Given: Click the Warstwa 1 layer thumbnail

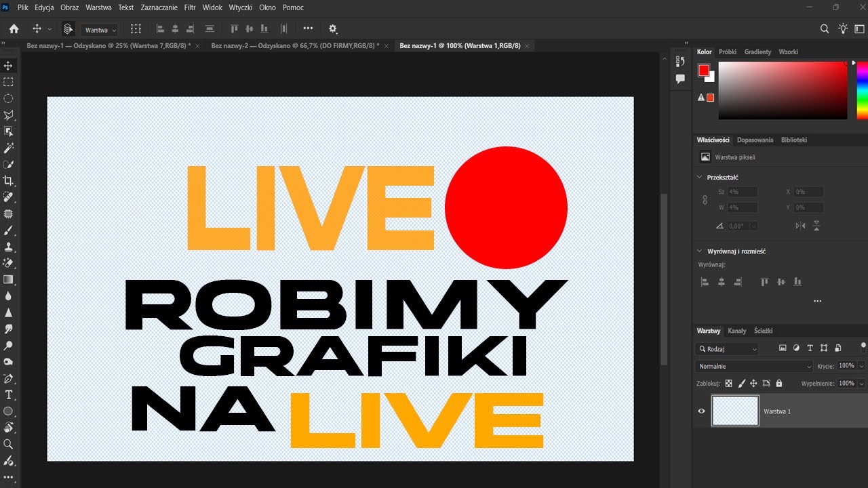Looking at the screenshot, I should pos(735,411).
